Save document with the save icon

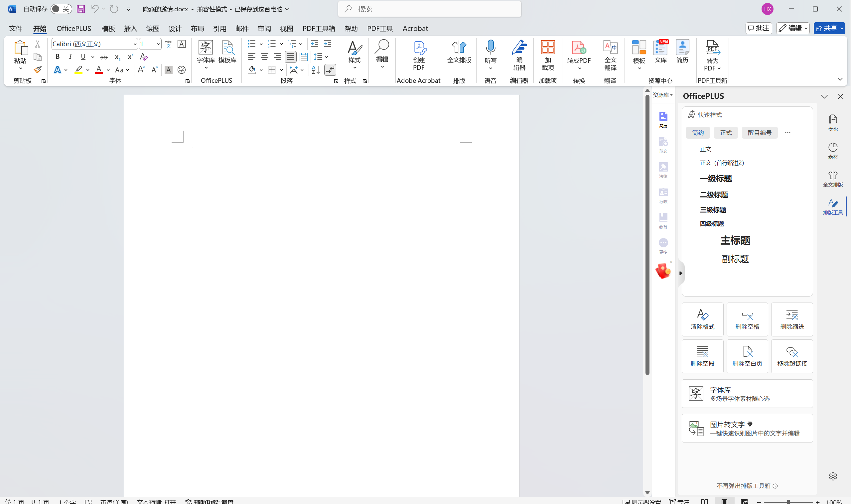pos(80,9)
